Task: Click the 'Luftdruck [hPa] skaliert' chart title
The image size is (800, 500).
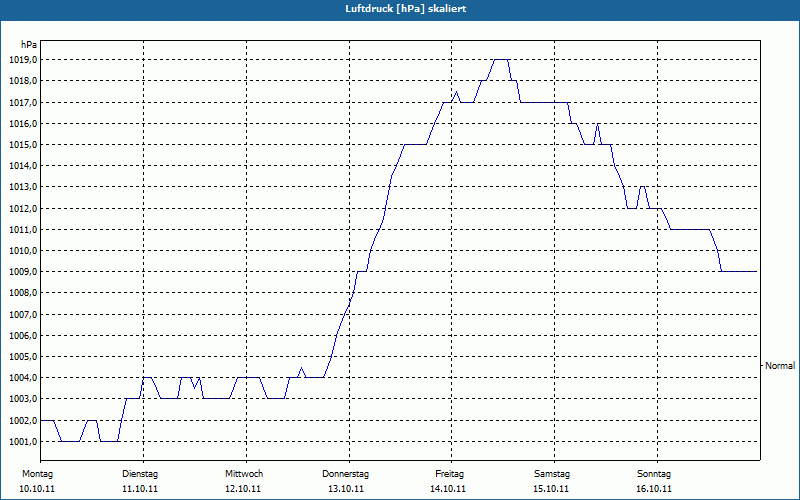Action: pos(406,9)
